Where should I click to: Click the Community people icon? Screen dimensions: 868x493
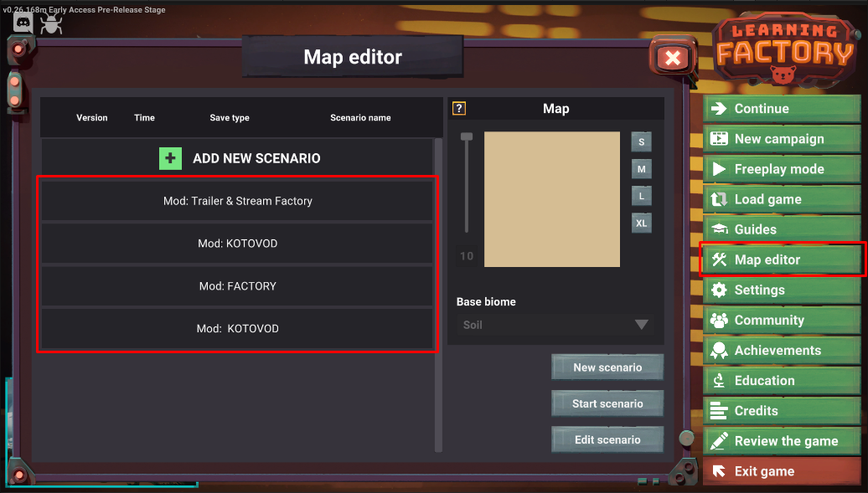pos(719,320)
